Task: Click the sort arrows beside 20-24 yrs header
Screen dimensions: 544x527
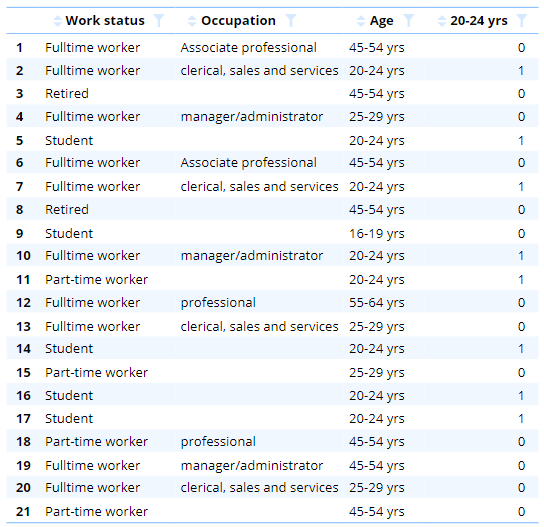Action: point(442,21)
